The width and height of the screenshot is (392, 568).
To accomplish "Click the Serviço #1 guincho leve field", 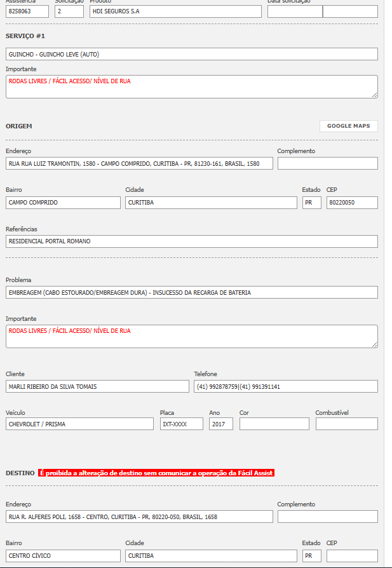I will 191,54.
